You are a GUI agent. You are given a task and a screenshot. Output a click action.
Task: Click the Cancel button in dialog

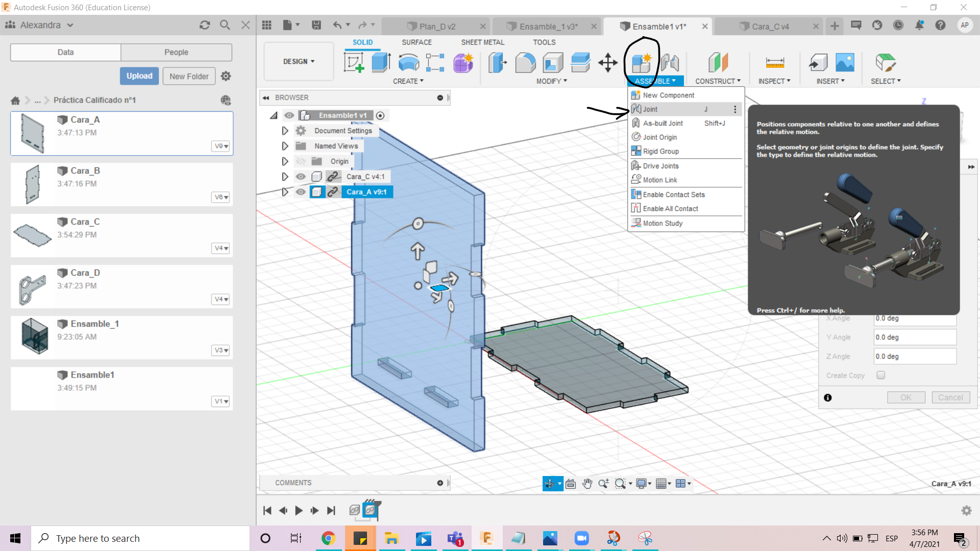pos(950,397)
